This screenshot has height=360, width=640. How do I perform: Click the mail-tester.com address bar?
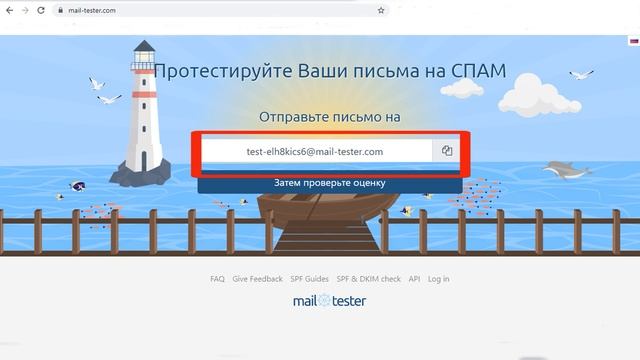pos(221,10)
